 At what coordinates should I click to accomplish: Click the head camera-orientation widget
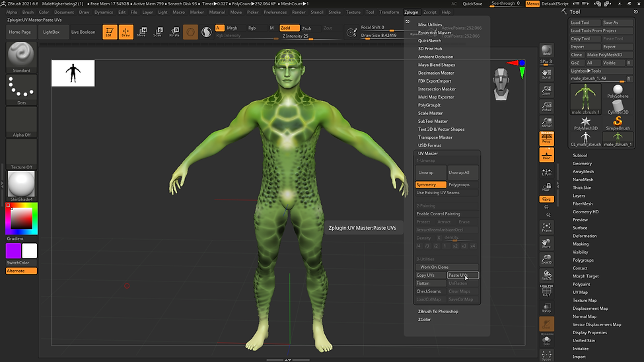501,85
